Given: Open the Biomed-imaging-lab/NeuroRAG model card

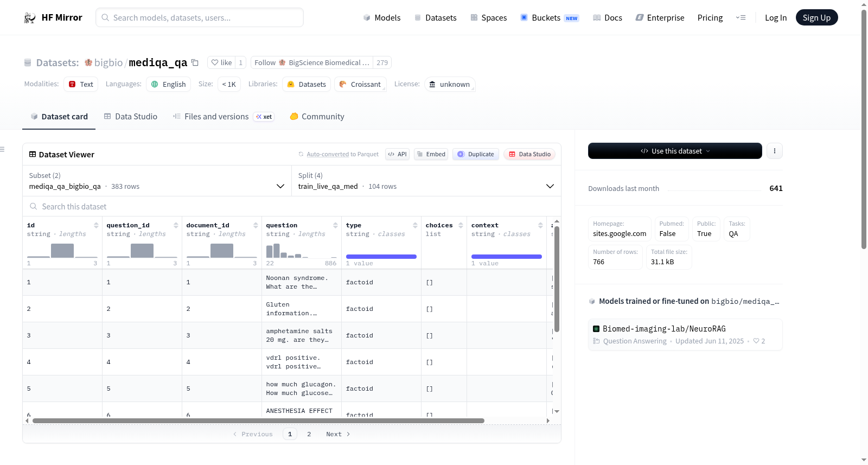Looking at the screenshot, I should coord(685,334).
